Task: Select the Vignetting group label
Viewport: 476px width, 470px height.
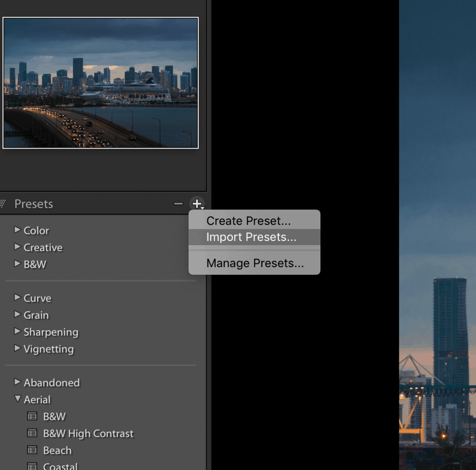Action: tap(49, 349)
